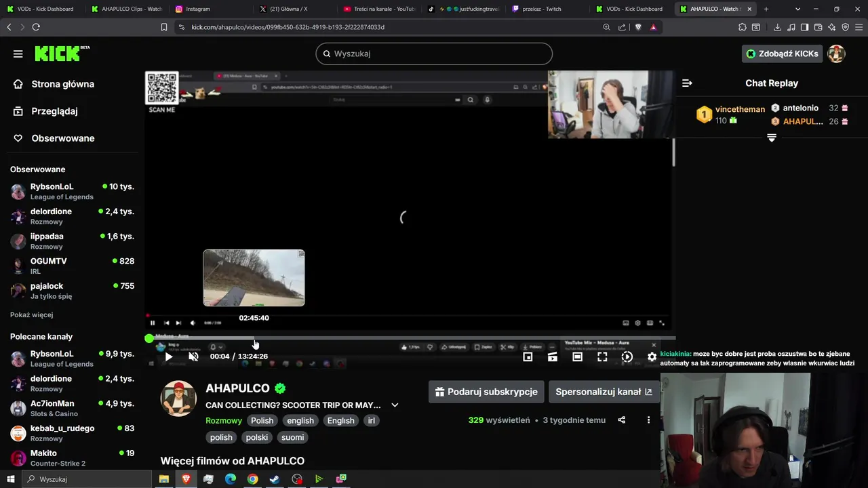Toggle picture-in-picture in Kick player

pyautogui.click(x=528, y=357)
